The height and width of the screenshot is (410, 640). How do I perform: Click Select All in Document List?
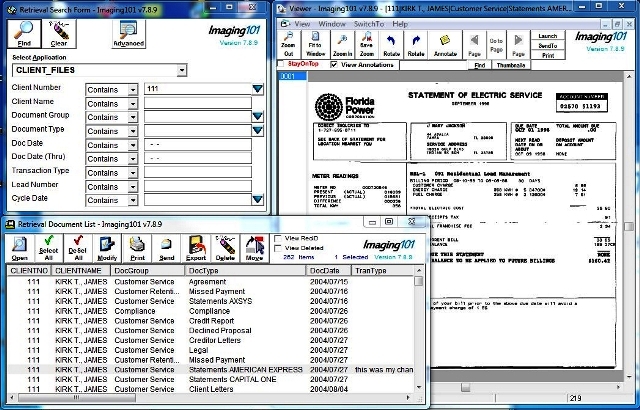coord(49,248)
